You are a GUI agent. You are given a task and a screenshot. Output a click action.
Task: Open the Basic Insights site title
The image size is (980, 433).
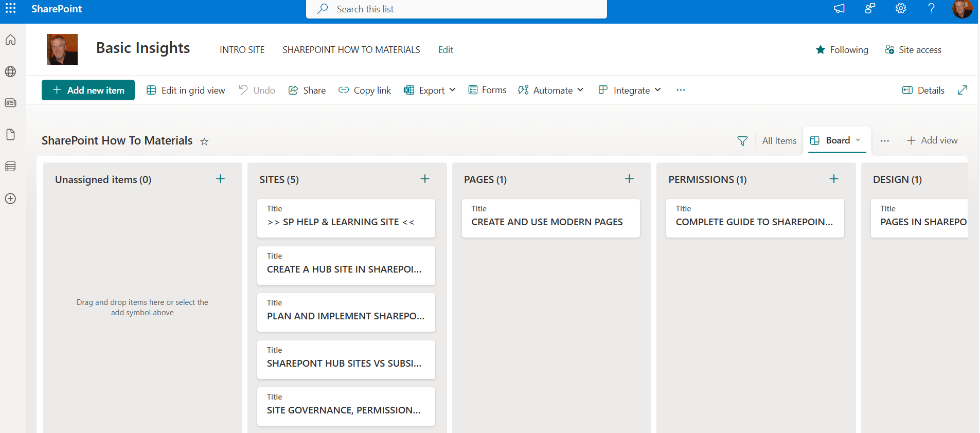143,48
